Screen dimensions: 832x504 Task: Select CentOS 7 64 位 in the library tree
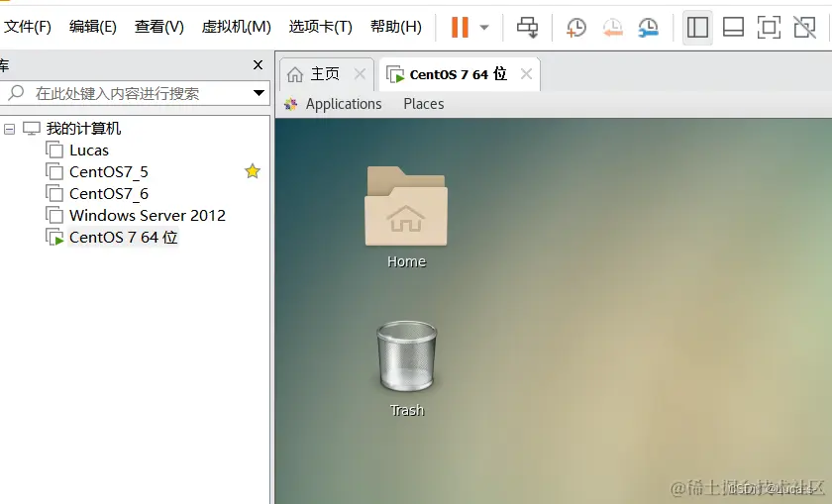pos(123,237)
